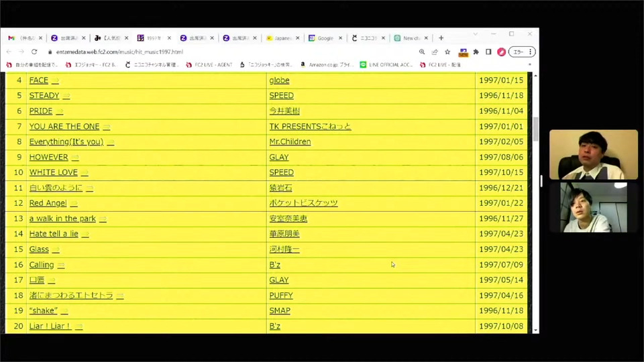This screenshot has width=644, height=362.
Task: Click the page's vertical scrollbar thumb
Action: (x=535, y=129)
